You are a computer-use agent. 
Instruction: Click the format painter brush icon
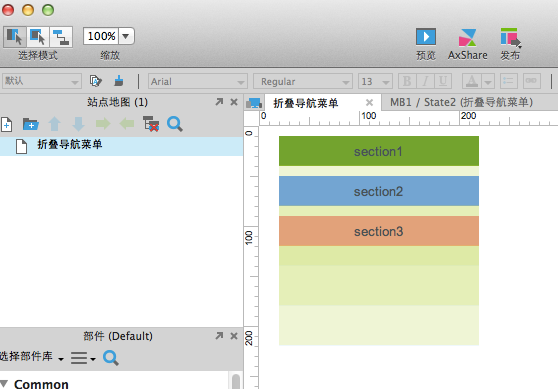[119, 81]
